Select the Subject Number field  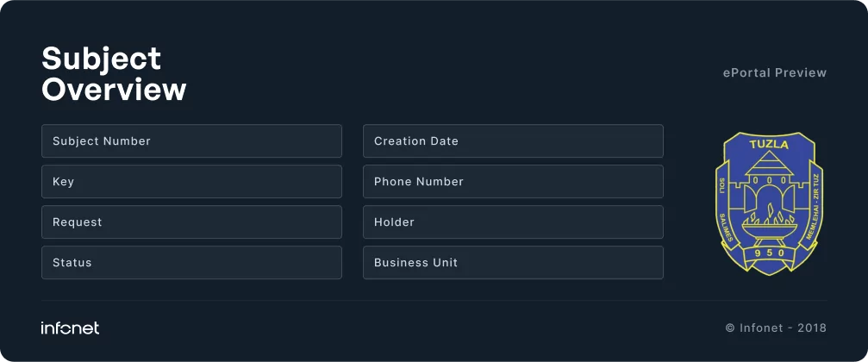pyautogui.click(x=191, y=141)
